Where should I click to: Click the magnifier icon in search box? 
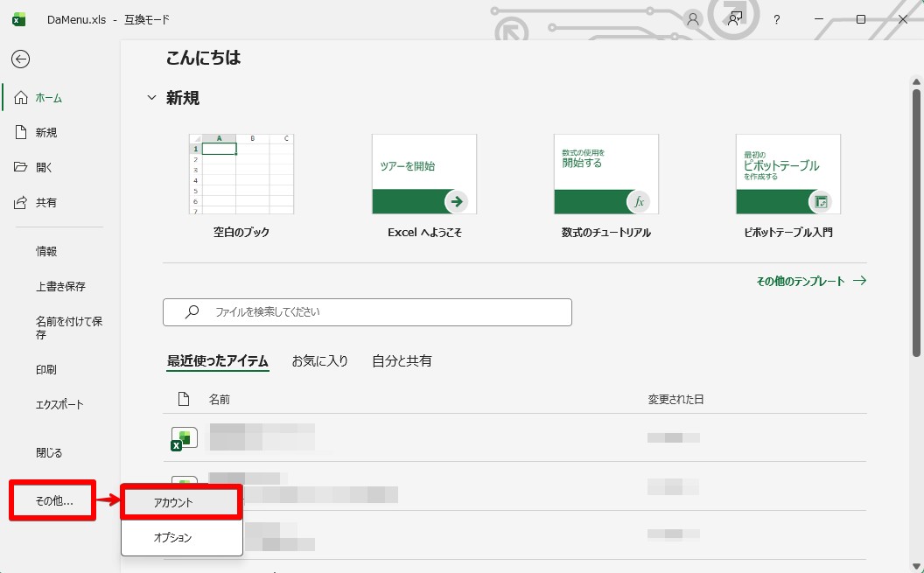pos(192,312)
